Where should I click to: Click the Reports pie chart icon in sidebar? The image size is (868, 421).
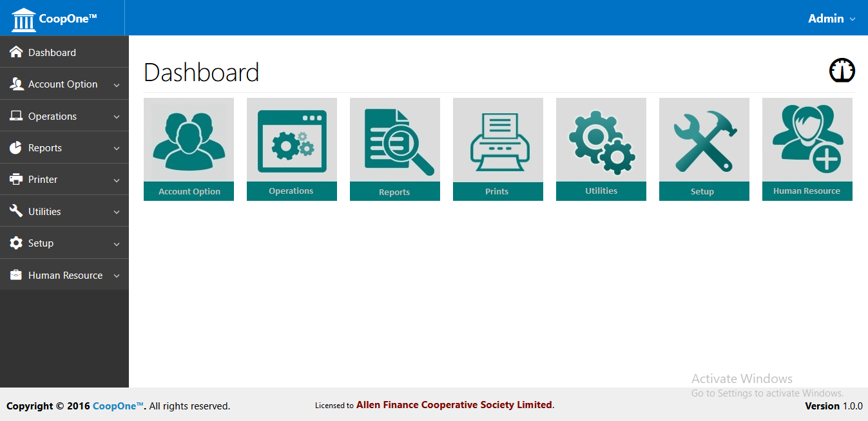pos(16,147)
